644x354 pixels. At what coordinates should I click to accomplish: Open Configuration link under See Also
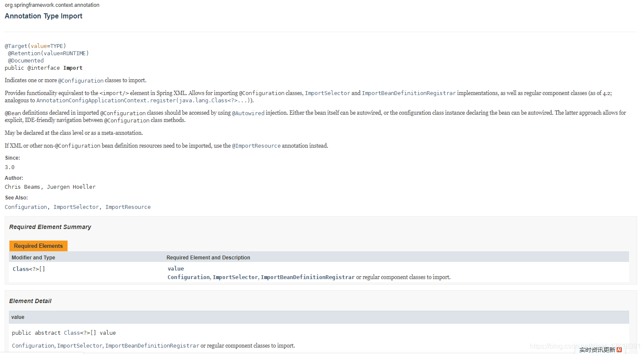(x=26, y=207)
